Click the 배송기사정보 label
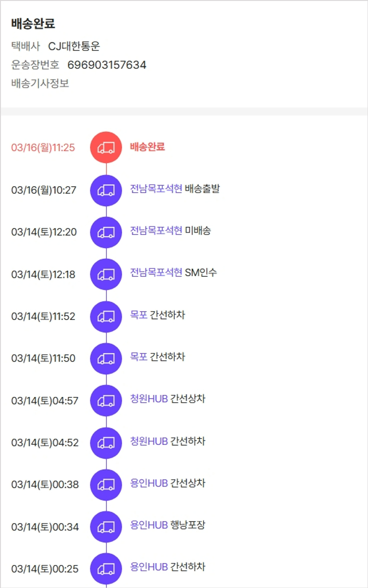 pyautogui.click(x=40, y=83)
